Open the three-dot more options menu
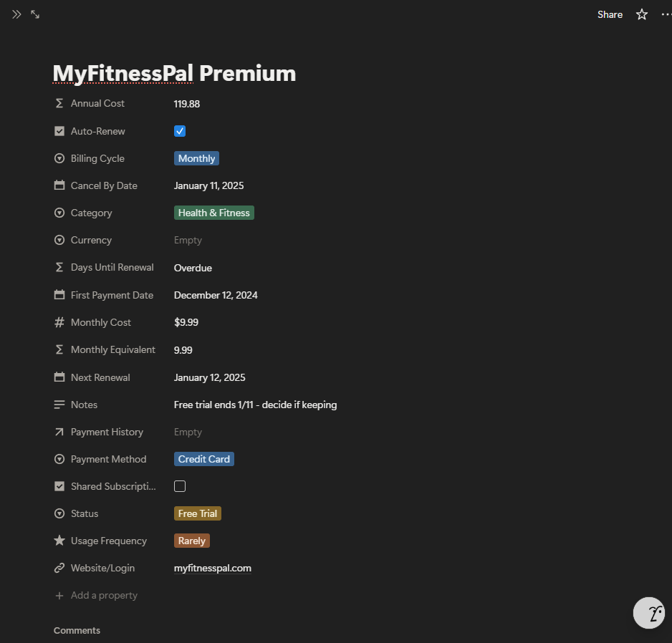 pyautogui.click(x=666, y=14)
